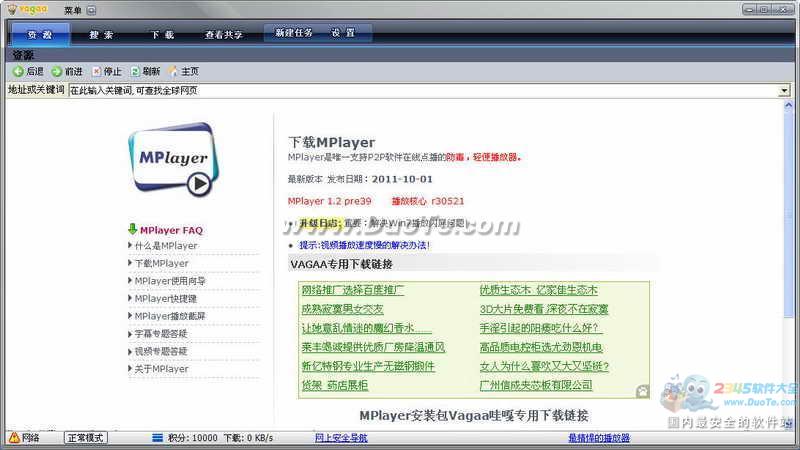Click the 下载MPlayer page heading
Viewport: 800px width, 450px height.
[332, 142]
